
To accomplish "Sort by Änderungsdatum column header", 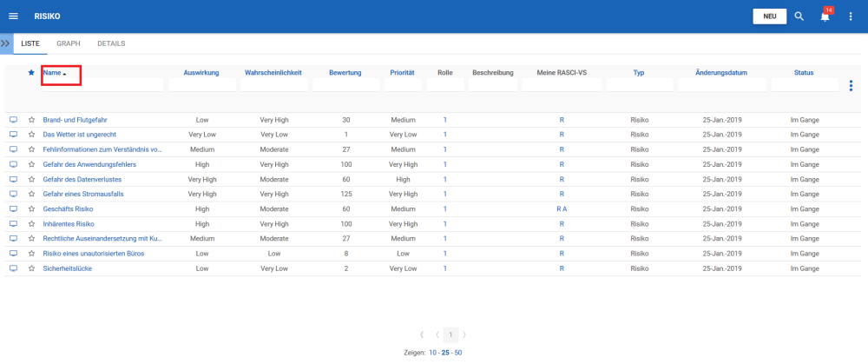I will 722,73.
